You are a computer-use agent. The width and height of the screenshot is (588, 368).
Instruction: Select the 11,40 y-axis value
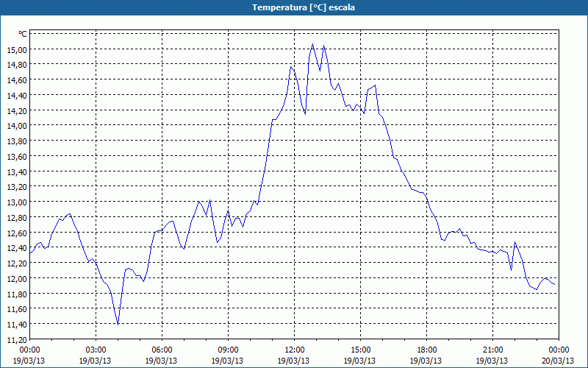[x=17, y=324]
